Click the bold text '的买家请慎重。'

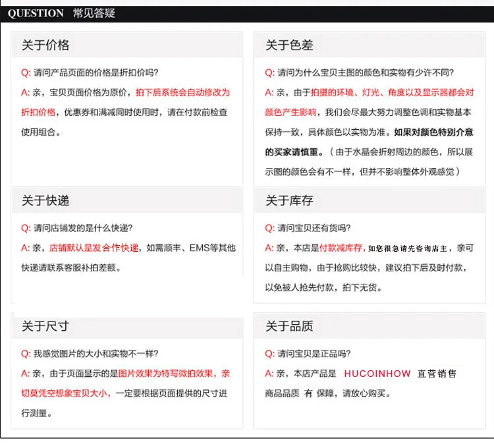(x=294, y=152)
